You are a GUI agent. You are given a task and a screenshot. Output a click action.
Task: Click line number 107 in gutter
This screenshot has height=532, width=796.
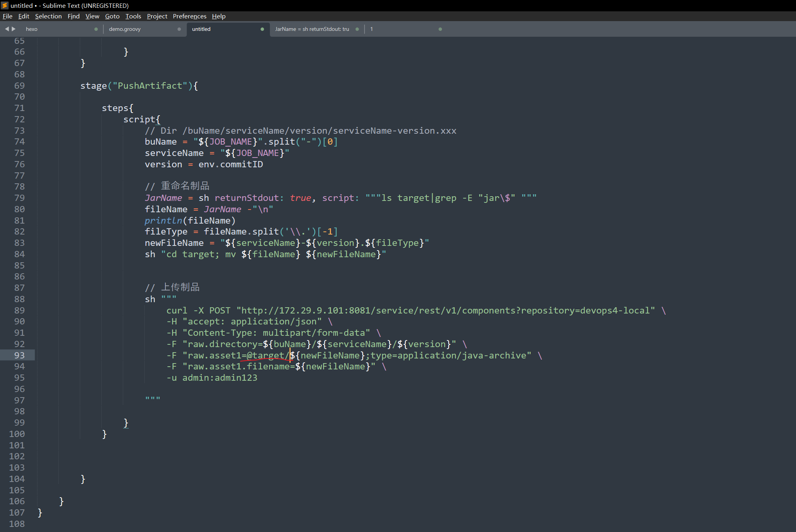(x=17, y=512)
